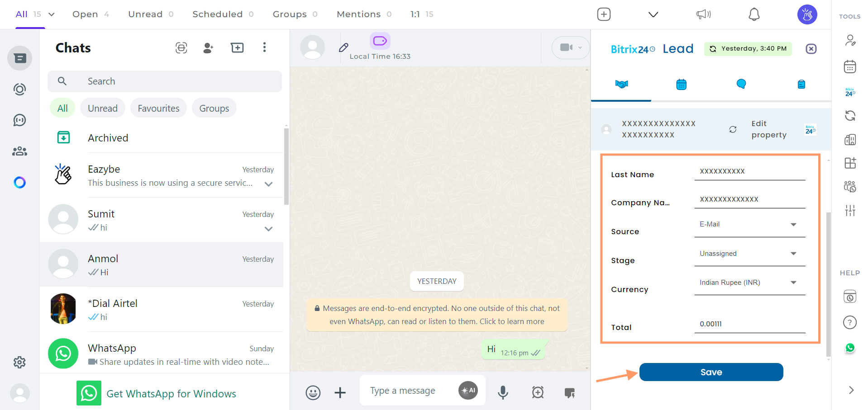The height and width of the screenshot is (410, 868).
Task: Expand the All chats count dropdown
Action: [x=52, y=14]
